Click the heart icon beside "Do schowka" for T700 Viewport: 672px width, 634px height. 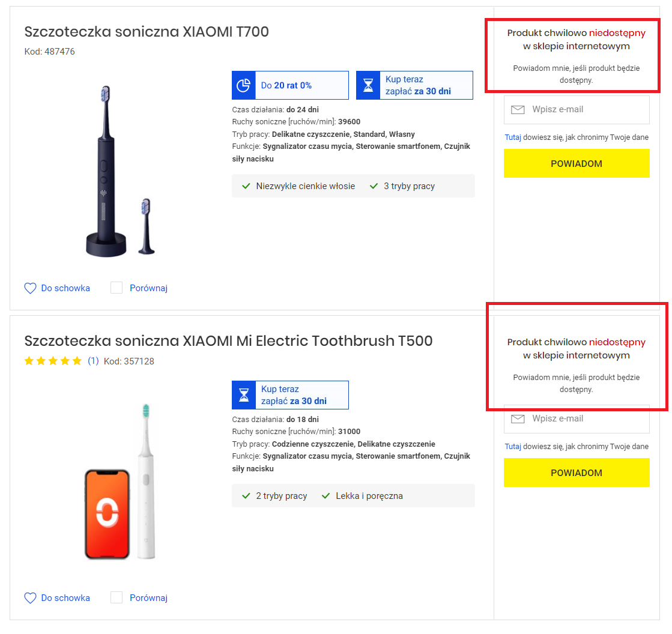click(x=30, y=288)
